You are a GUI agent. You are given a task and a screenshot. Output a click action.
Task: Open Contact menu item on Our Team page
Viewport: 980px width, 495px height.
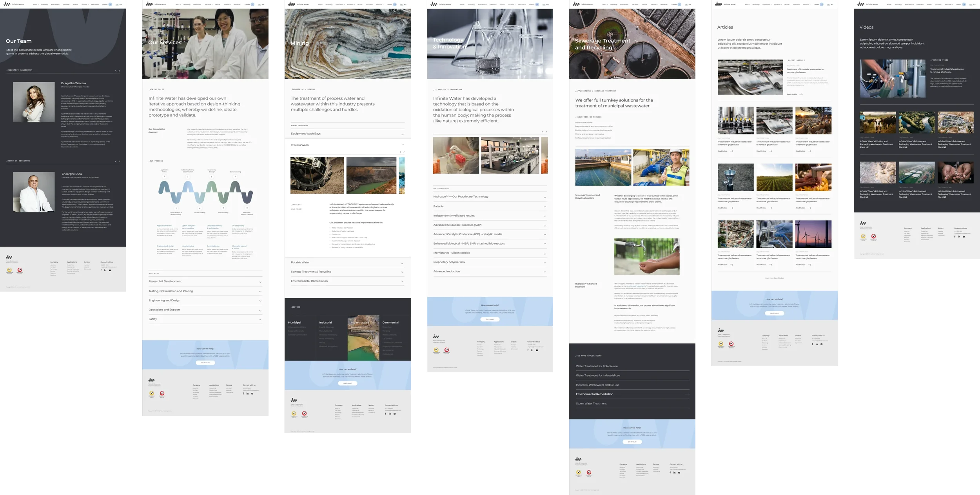pyautogui.click(x=105, y=4)
